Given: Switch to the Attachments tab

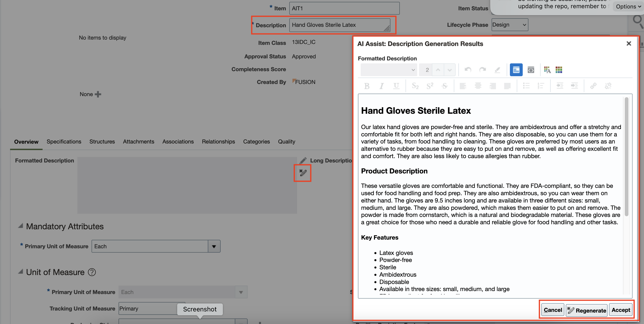Looking at the screenshot, I should click(138, 141).
